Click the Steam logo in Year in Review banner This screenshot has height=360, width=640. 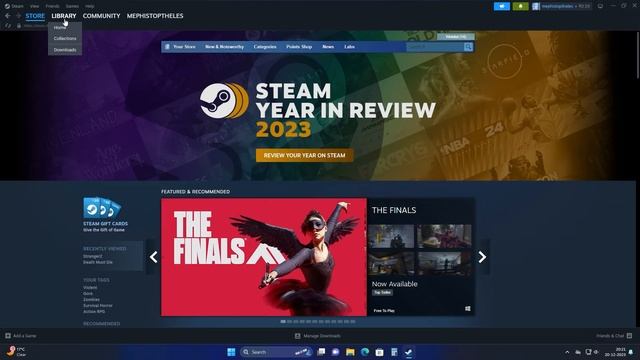point(224,100)
